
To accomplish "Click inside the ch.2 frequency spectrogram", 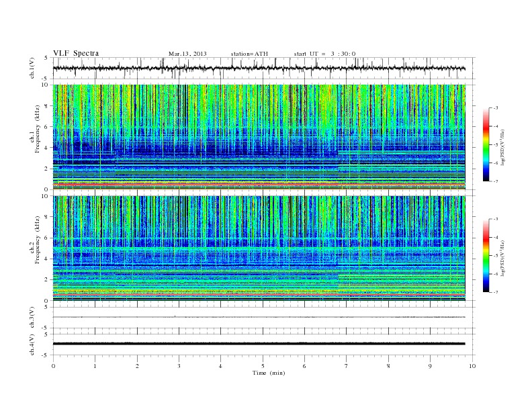I will [259, 248].
